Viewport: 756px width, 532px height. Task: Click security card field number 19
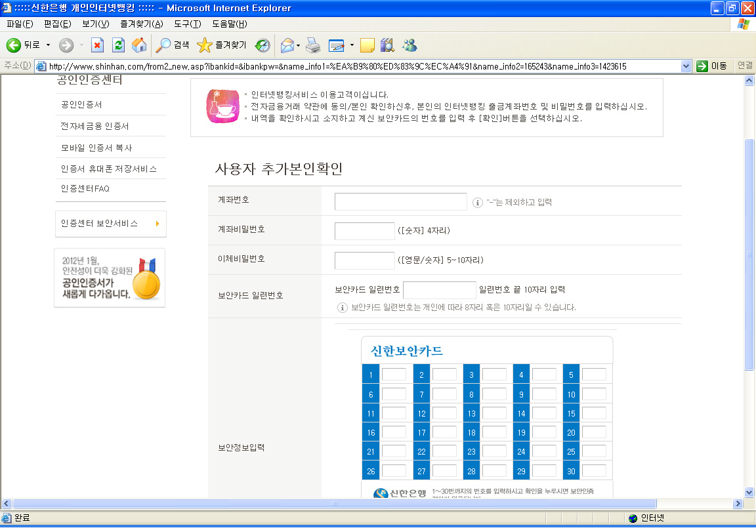coord(544,433)
